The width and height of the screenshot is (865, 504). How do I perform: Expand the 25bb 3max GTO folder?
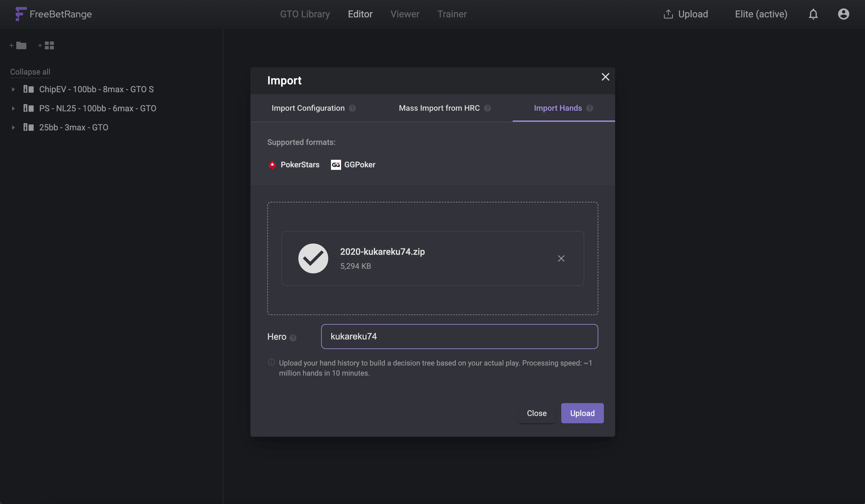(13, 127)
